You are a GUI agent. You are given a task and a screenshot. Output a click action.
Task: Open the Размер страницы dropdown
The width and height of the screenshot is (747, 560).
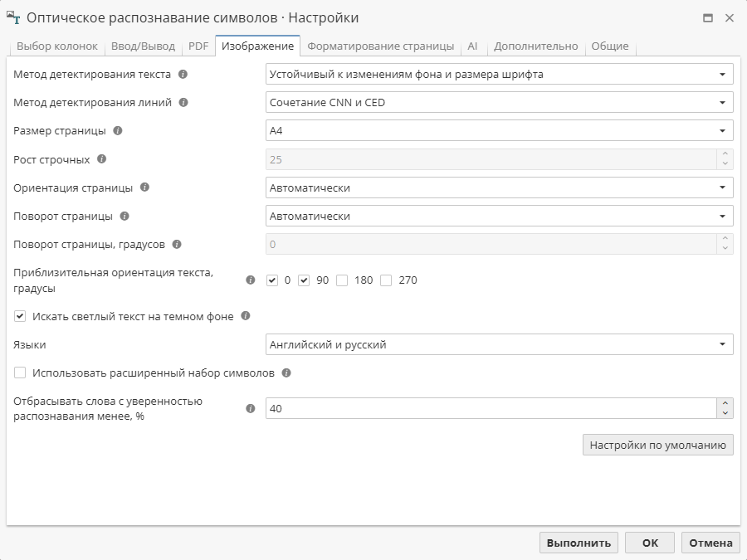[x=725, y=130]
